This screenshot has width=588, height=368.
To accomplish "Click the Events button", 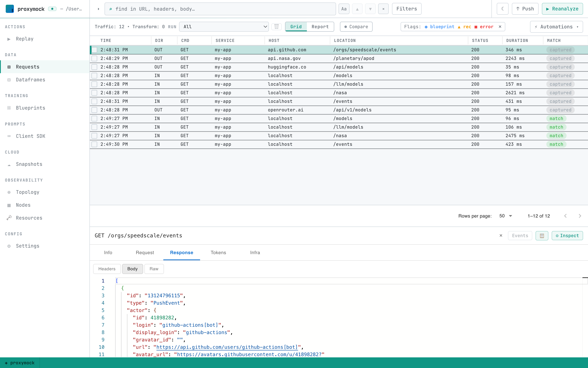I will click(520, 236).
